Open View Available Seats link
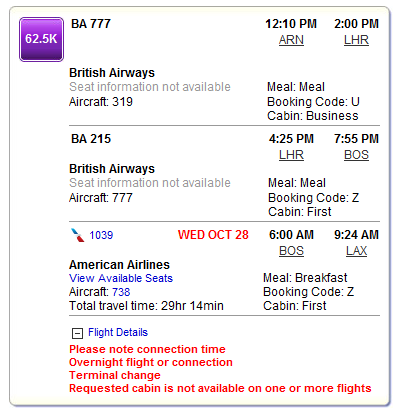Image resolution: width=399 pixels, height=408 pixels. coord(121,278)
